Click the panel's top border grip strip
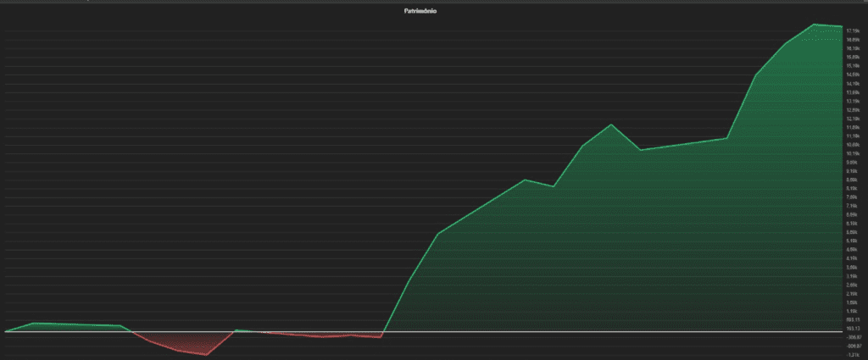 click(434, 2)
